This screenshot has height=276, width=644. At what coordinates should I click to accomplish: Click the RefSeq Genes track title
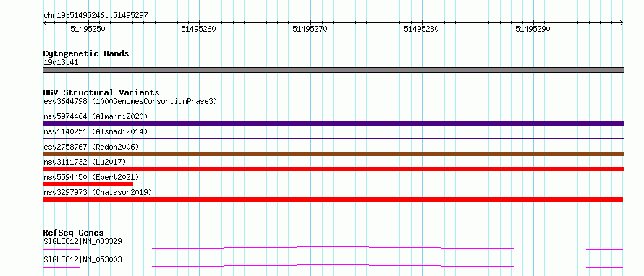pos(74,233)
